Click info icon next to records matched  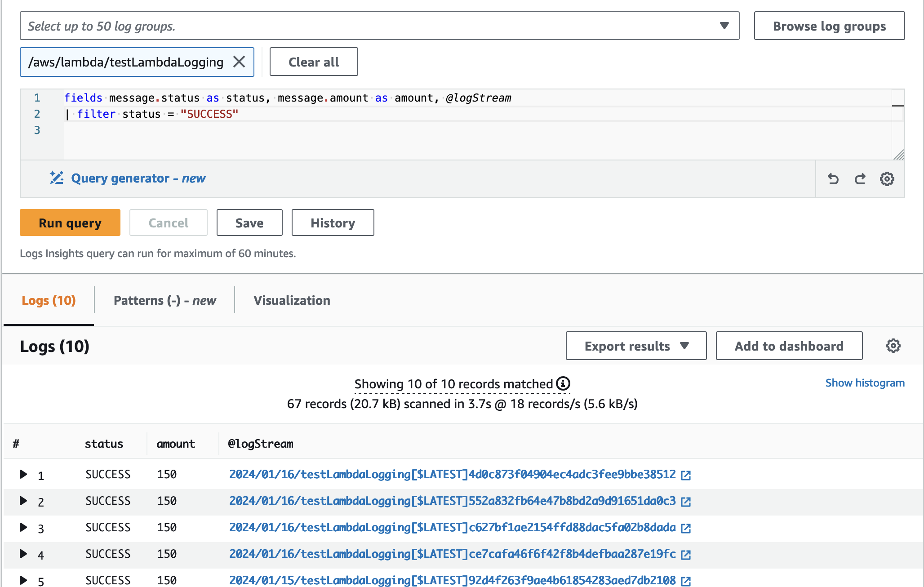click(563, 383)
